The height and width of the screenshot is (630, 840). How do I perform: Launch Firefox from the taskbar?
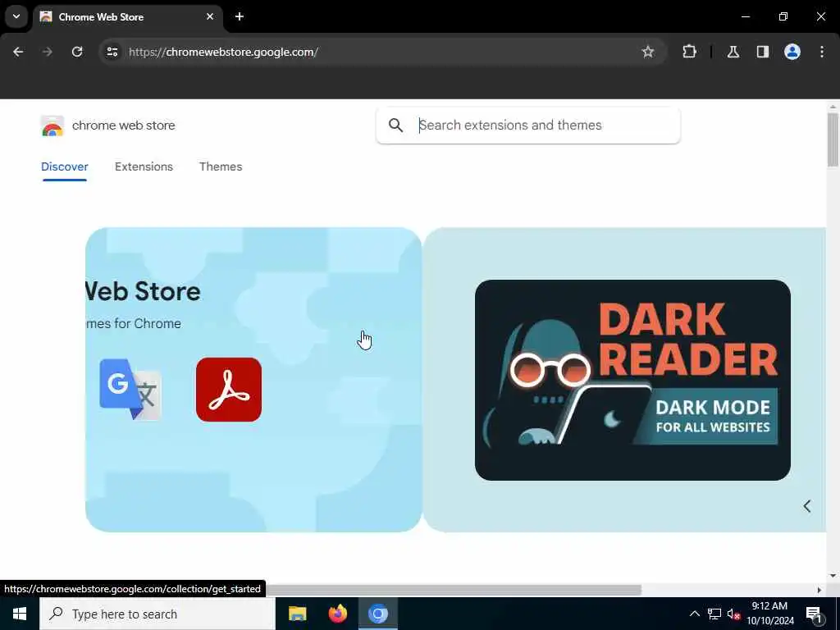337,614
